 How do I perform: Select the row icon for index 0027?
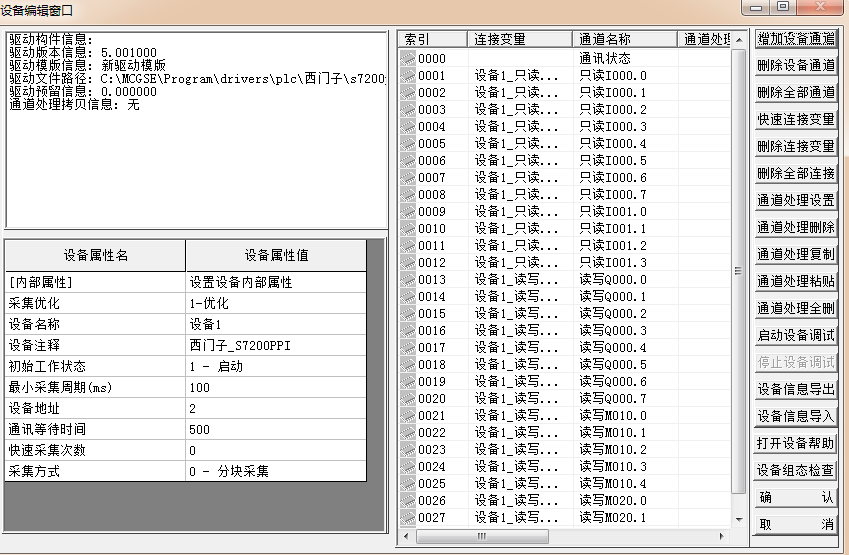[x=408, y=517]
